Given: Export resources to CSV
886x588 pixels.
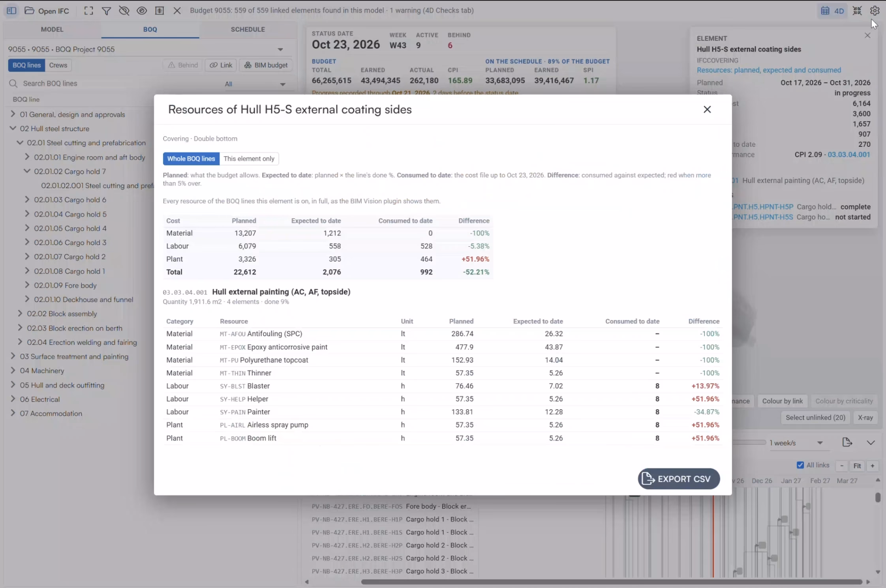Looking at the screenshot, I should click(679, 479).
